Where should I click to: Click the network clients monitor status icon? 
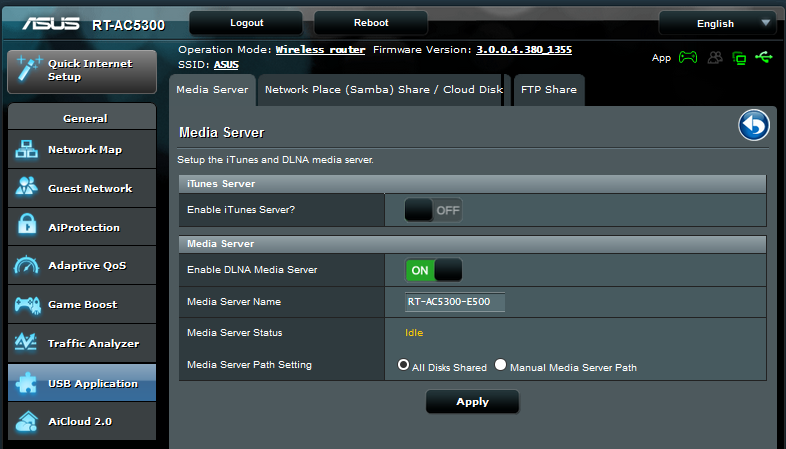[739, 58]
